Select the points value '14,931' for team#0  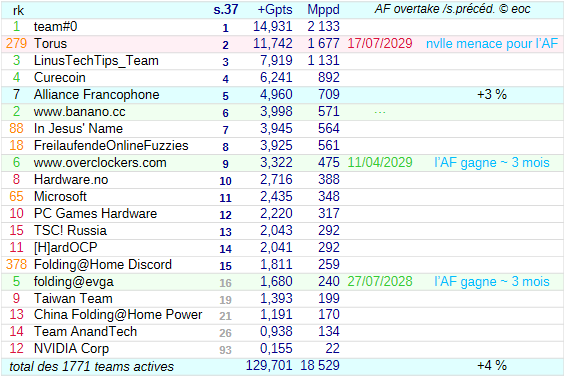(272, 27)
